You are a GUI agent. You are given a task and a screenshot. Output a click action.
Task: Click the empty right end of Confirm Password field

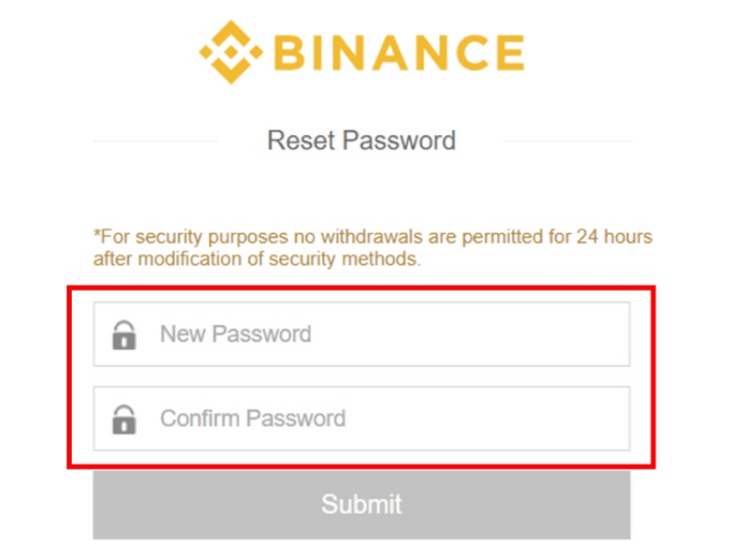[x=597, y=419]
